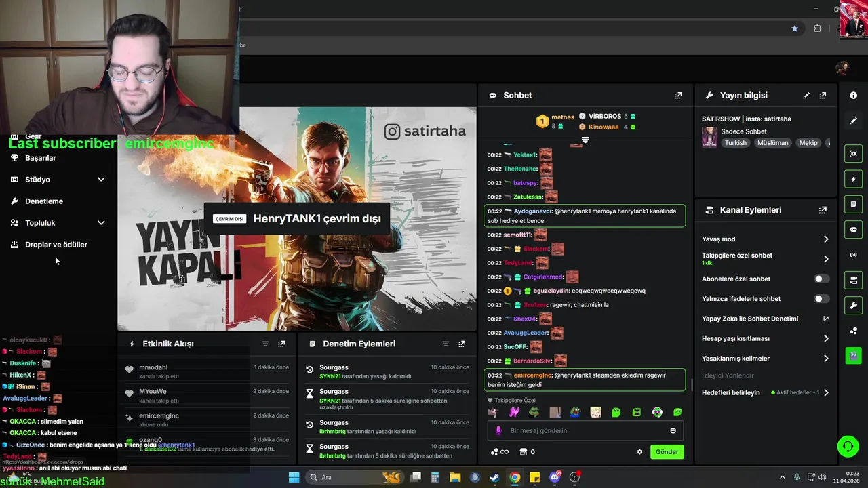The height and width of the screenshot is (488, 868).
Task: Send message with Gönder button
Action: (x=667, y=452)
